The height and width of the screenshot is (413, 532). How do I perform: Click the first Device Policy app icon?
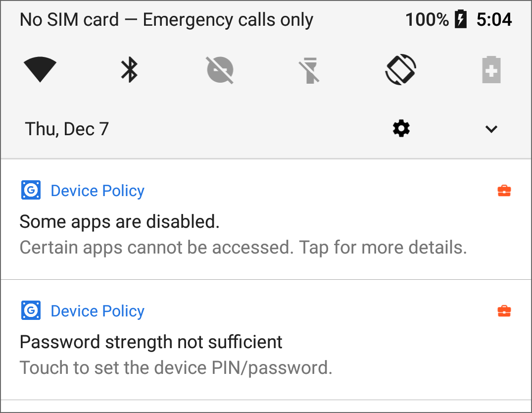pyautogui.click(x=31, y=191)
